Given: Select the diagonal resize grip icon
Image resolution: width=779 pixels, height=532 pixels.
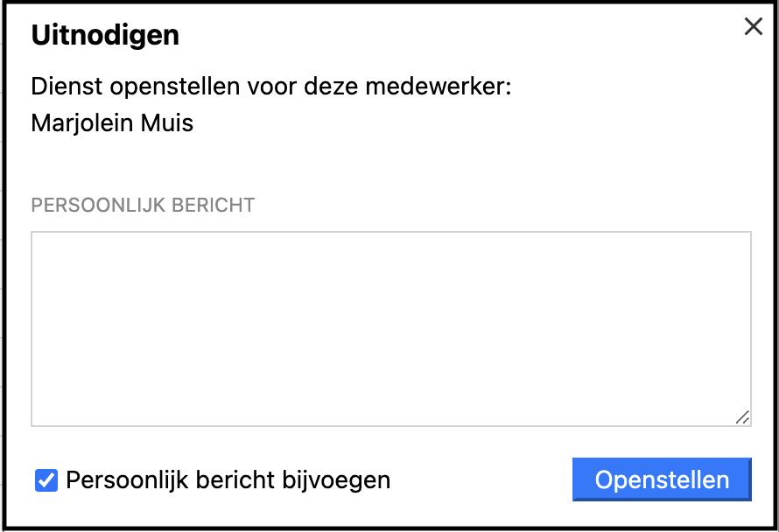Looking at the screenshot, I should tap(742, 417).
